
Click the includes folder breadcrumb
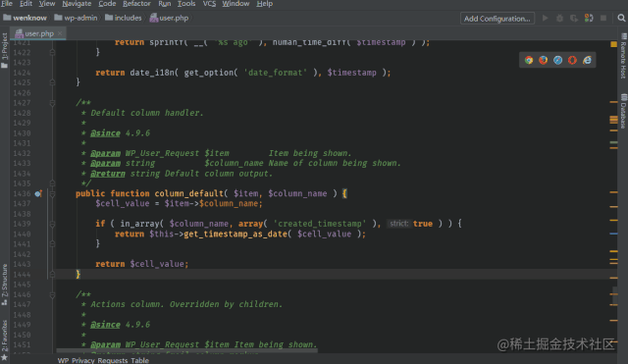pyautogui.click(x=124, y=18)
